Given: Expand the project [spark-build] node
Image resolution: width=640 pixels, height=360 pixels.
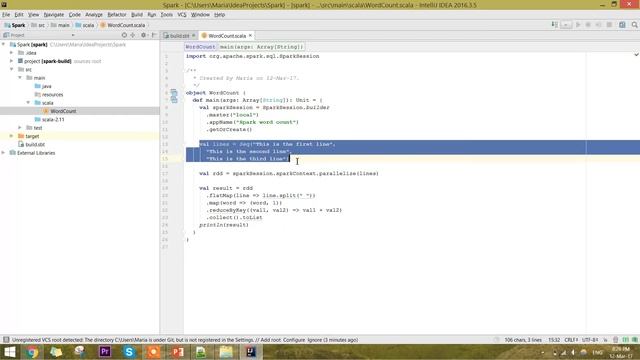Looking at the screenshot, I should (12, 61).
